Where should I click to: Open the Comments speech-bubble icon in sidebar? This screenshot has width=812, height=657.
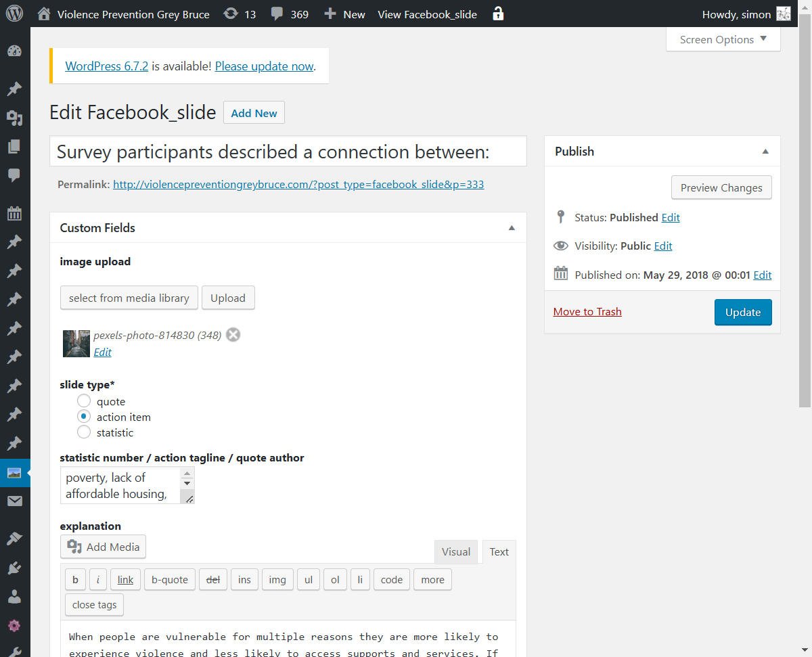click(x=14, y=175)
